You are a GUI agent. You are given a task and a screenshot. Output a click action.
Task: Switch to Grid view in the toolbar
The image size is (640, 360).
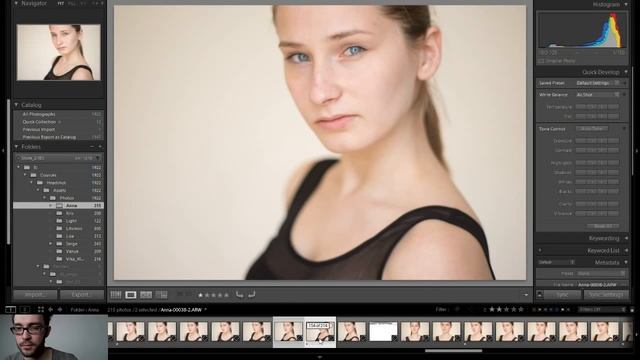[x=116, y=294]
